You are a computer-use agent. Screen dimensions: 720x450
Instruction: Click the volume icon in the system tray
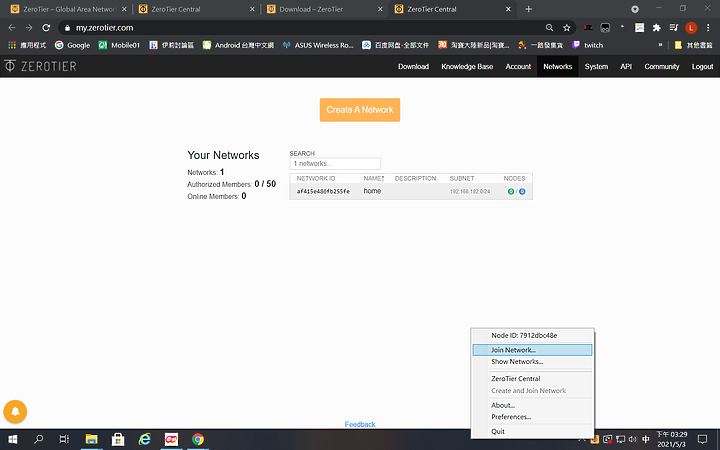(x=633, y=439)
